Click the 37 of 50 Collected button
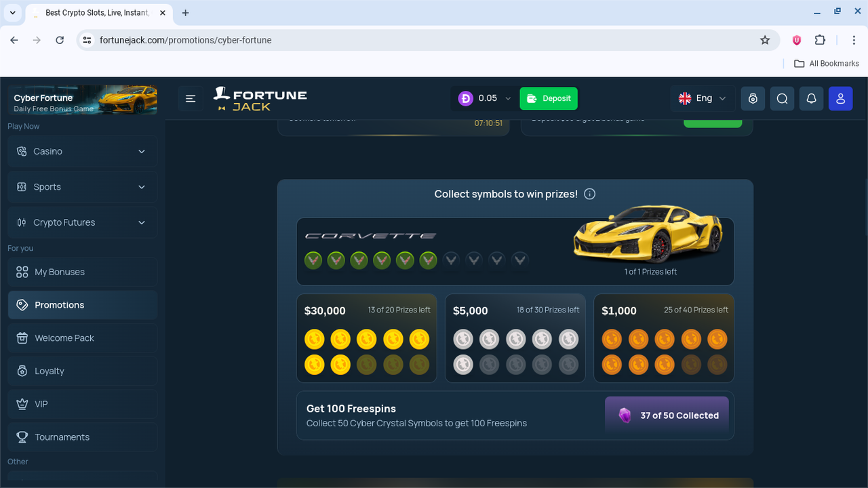Screen dimensions: 868x488 click(667, 415)
